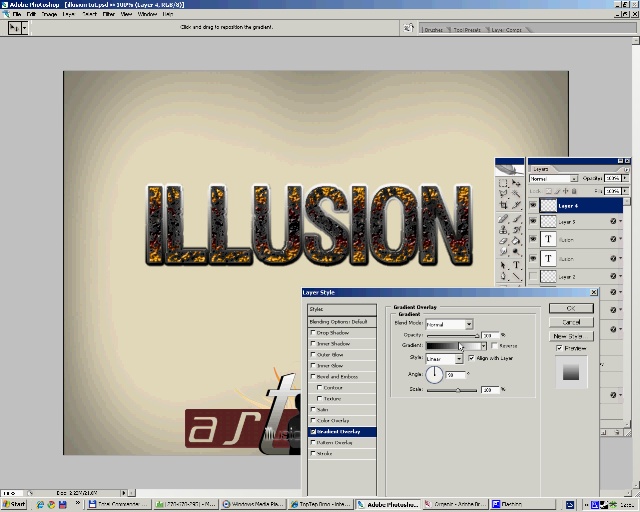Open the File menu

(17, 14)
